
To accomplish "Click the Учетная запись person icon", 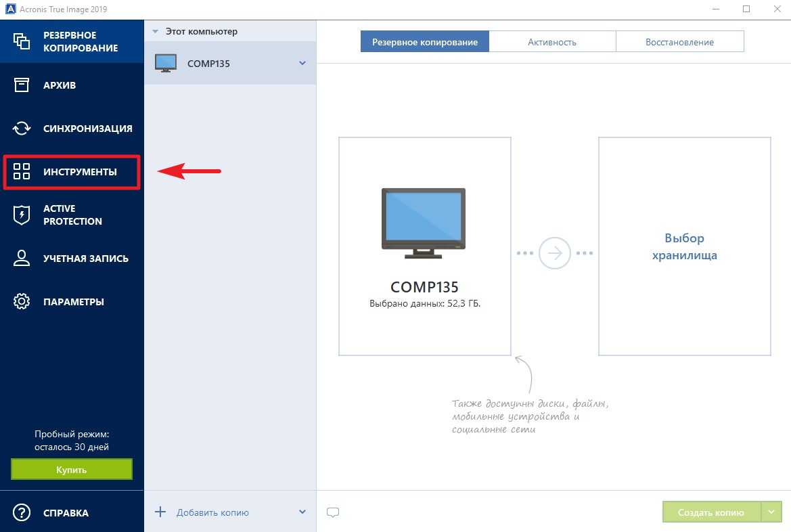I will [x=21, y=258].
